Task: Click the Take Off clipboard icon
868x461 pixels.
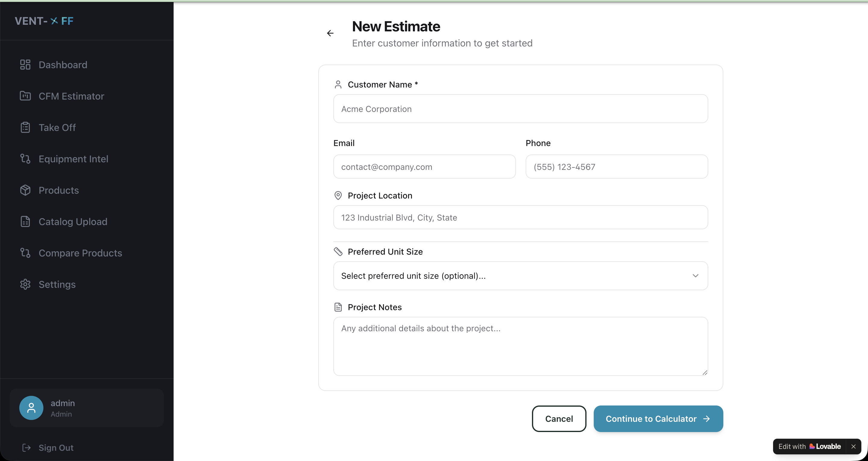Action: [x=25, y=128]
